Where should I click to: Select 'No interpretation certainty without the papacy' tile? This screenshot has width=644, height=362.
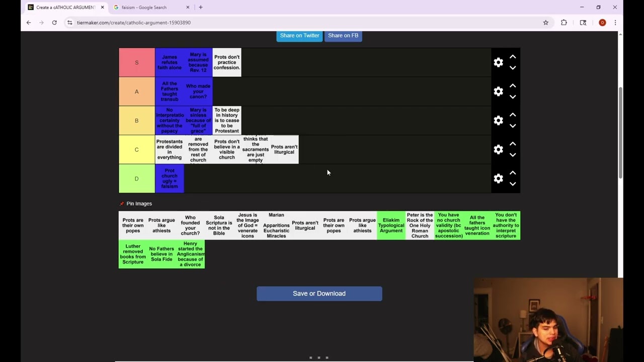point(170,121)
